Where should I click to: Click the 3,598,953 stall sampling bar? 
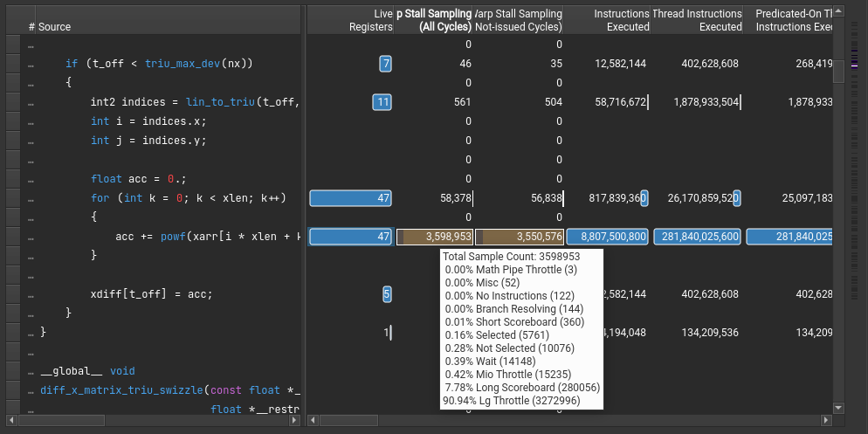pyautogui.click(x=435, y=237)
